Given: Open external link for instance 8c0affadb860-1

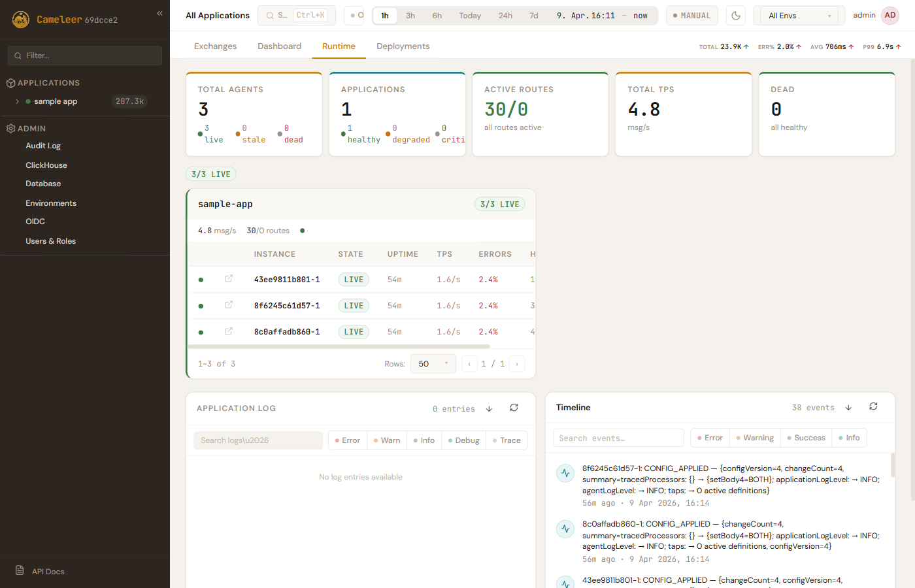Looking at the screenshot, I should (x=229, y=331).
